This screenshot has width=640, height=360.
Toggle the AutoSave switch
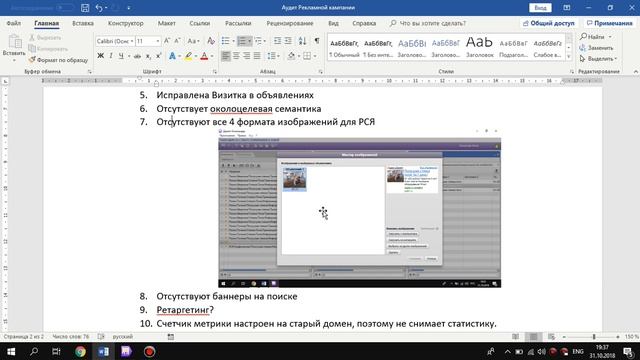click(x=64, y=8)
